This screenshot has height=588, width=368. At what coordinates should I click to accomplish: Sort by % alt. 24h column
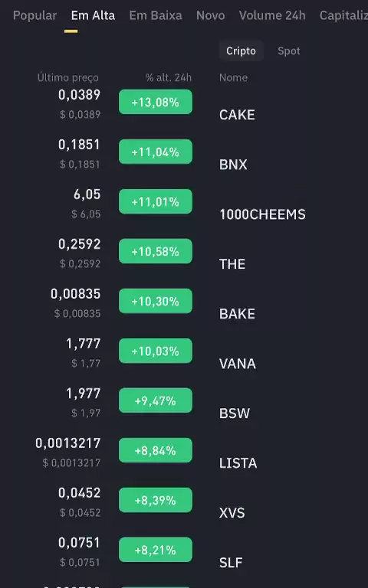(x=169, y=77)
